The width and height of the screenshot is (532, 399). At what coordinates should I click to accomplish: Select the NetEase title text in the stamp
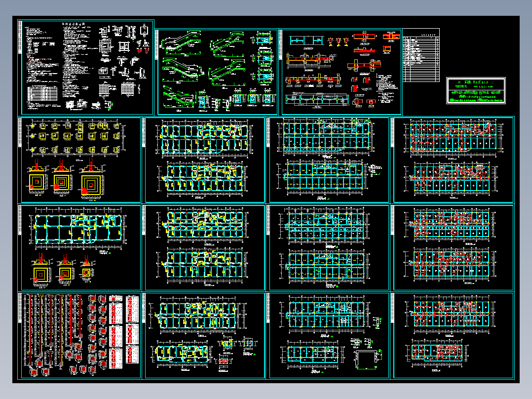pos(476,82)
